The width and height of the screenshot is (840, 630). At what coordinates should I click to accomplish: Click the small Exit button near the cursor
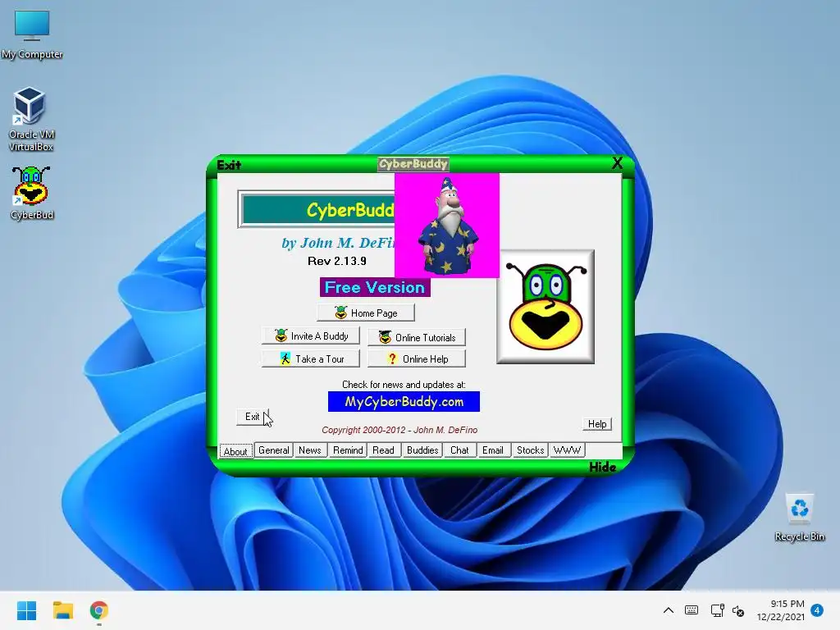252,417
